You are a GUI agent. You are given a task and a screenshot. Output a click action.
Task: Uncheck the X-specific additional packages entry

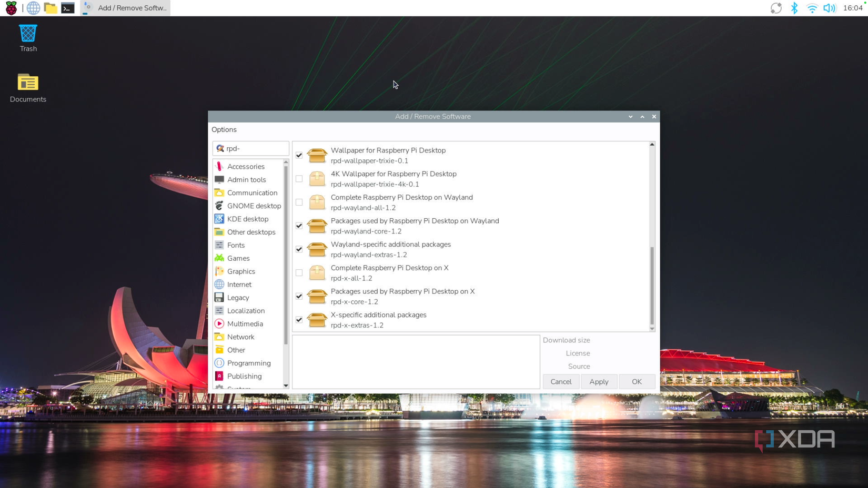click(x=299, y=320)
